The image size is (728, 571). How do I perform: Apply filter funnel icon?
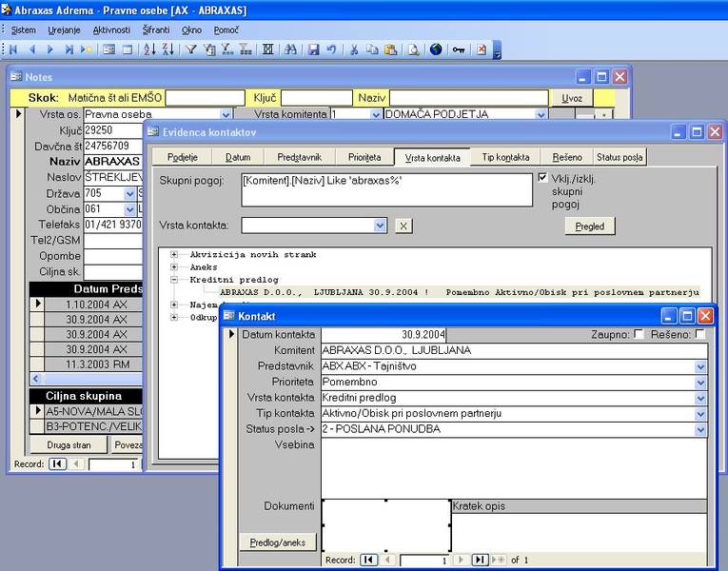pyautogui.click(x=191, y=49)
